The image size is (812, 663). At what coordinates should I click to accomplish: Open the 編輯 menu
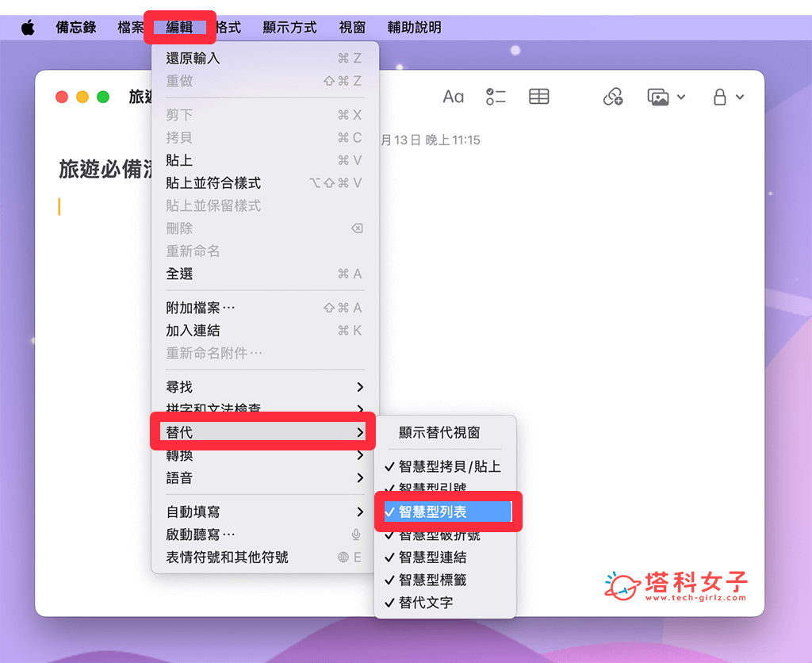coord(179,27)
